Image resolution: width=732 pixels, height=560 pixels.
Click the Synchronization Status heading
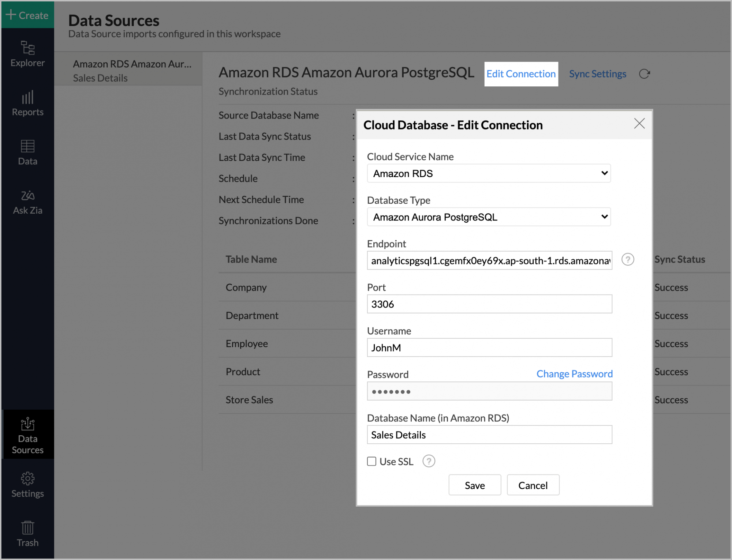click(268, 91)
